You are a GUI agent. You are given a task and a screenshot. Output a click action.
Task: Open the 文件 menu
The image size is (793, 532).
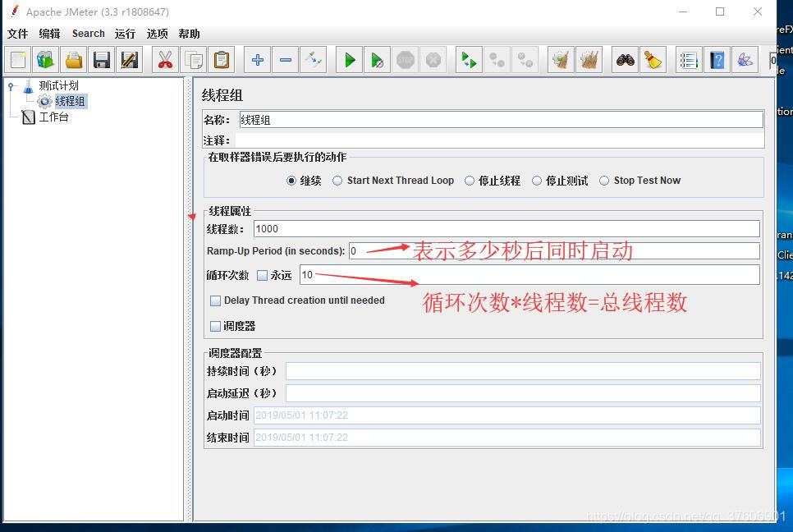18,34
